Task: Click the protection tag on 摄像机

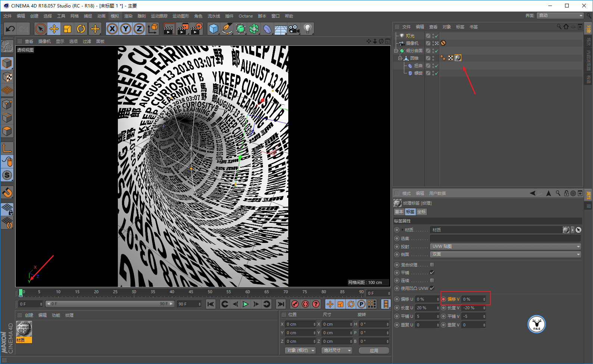Action: (443, 43)
